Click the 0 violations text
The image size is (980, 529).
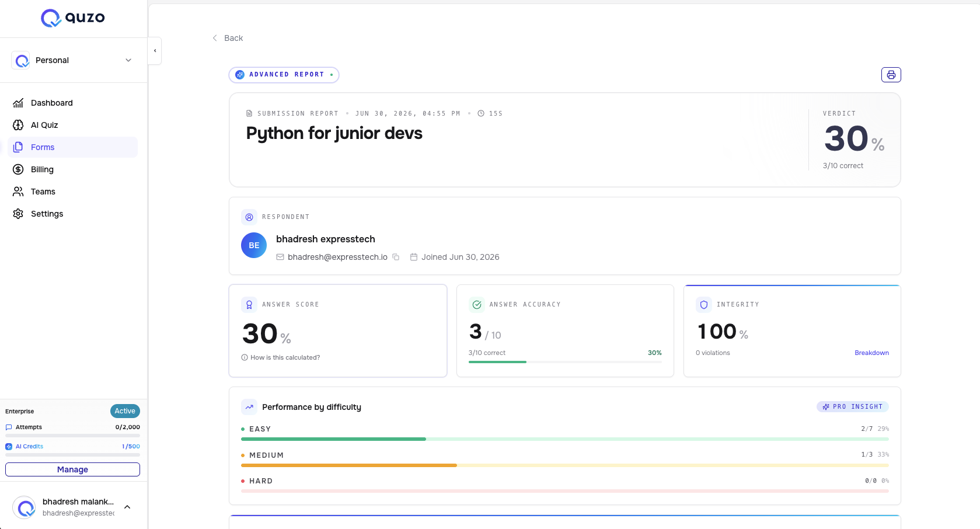click(713, 353)
